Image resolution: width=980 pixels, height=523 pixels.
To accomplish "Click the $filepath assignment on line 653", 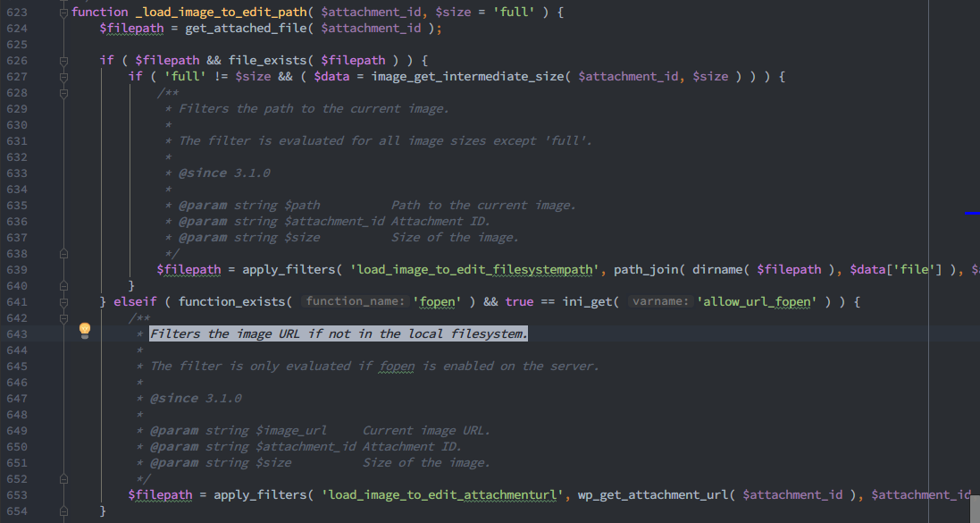I will (x=160, y=495).
